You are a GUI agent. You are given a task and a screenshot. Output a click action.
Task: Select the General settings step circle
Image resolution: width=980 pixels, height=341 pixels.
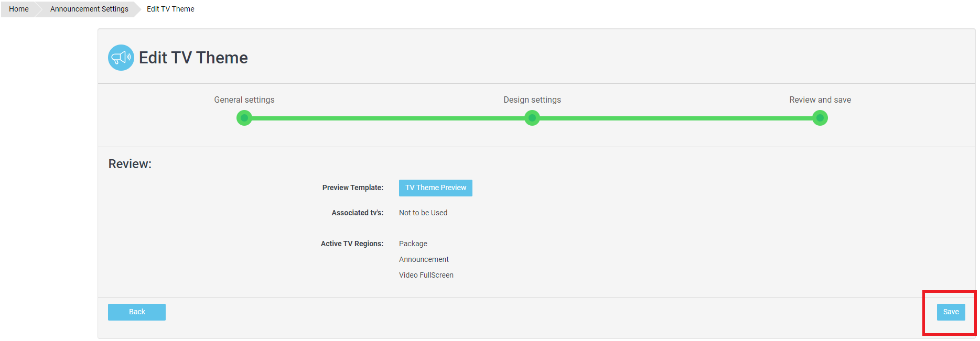(244, 118)
